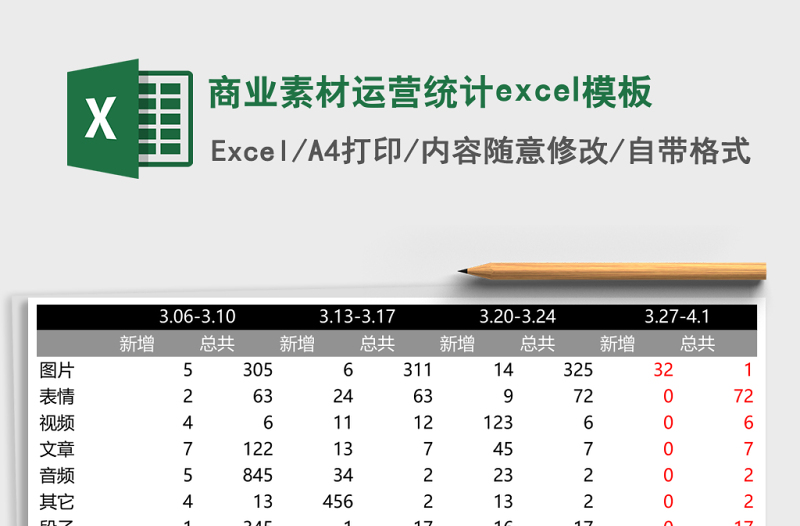This screenshot has width=800, height=526.
Task: Click the cell containing 845
Action: pos(257,476)
